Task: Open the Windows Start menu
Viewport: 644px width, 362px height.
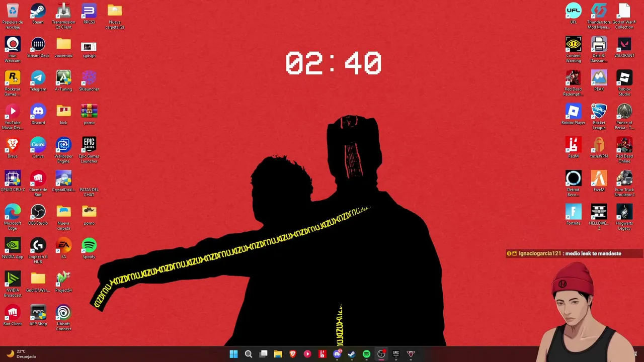Action: coord(233,354)
